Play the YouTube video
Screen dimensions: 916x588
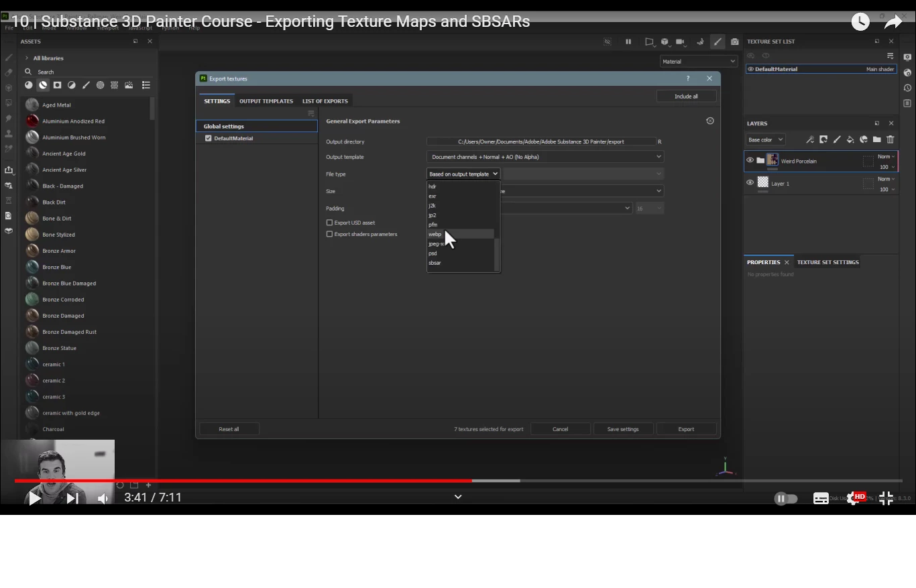(x=34, y=498)
